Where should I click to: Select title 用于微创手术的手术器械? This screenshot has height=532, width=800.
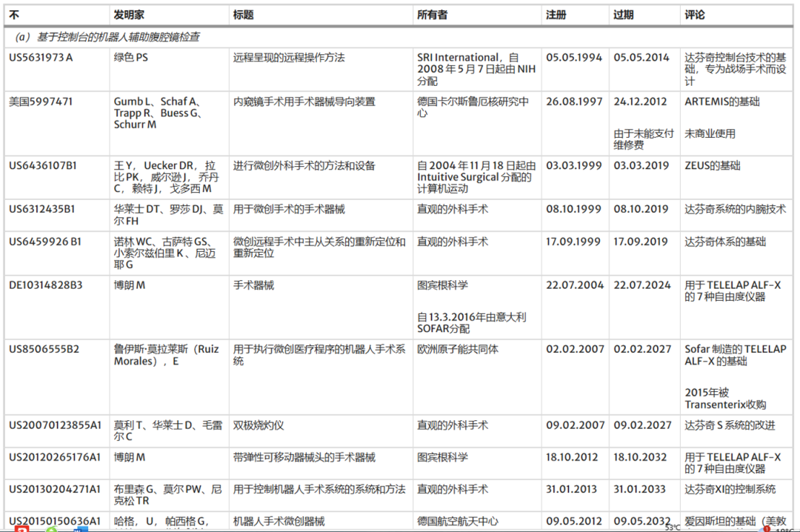tap(289, 209)
